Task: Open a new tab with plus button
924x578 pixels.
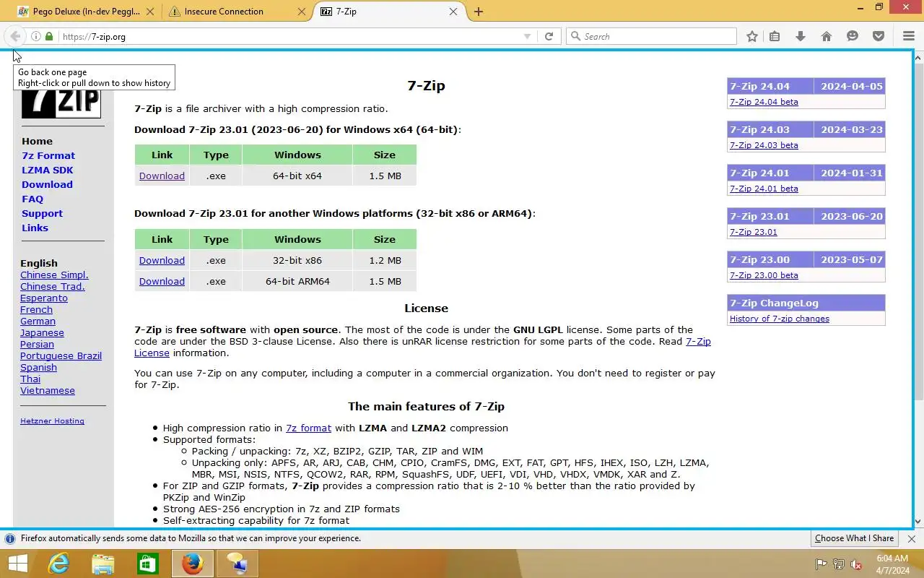Action: pyautogui.click(x=479, y=12)
